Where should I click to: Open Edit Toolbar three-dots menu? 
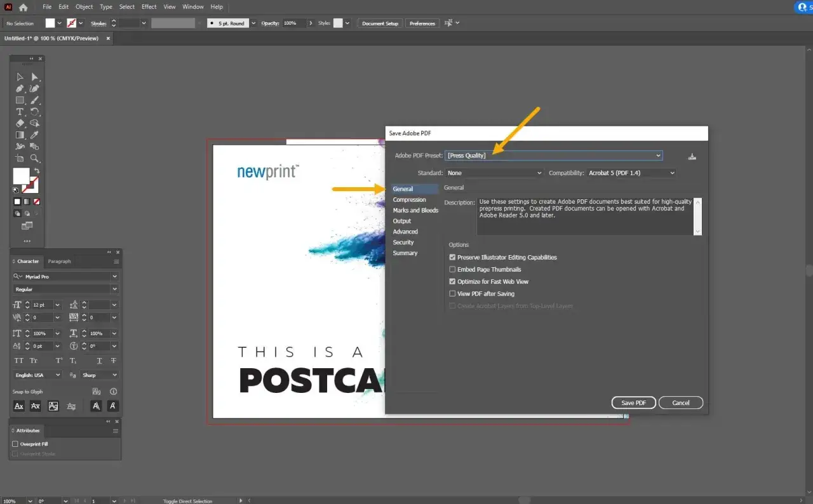[27, 241]
